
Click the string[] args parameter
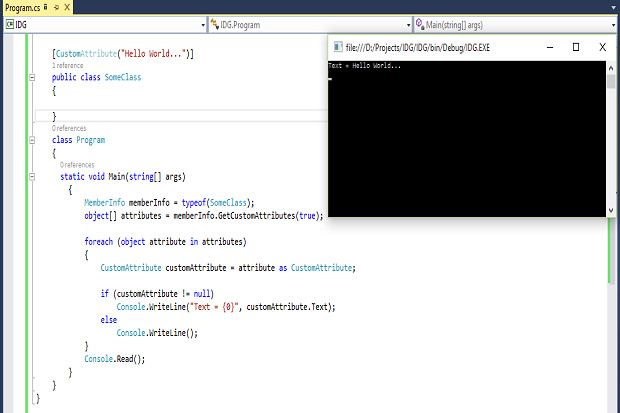[x=156, y=176]
